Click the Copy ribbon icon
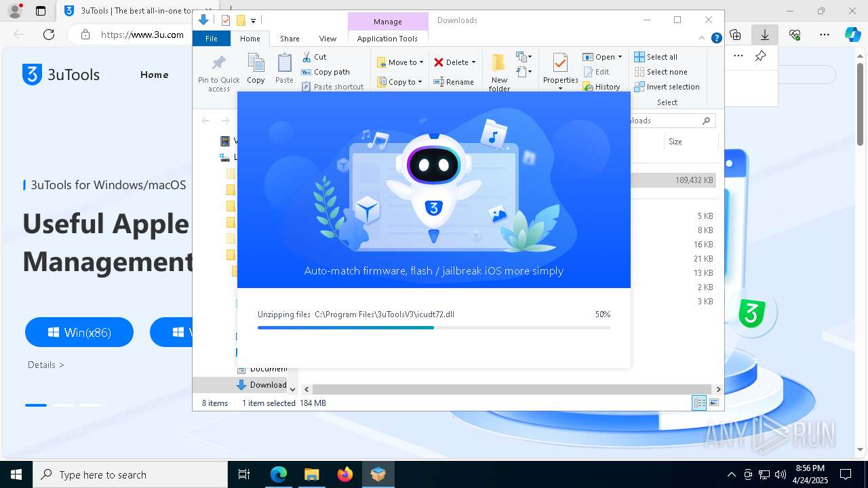Screen dimensions: 868x488 [256, 68]
